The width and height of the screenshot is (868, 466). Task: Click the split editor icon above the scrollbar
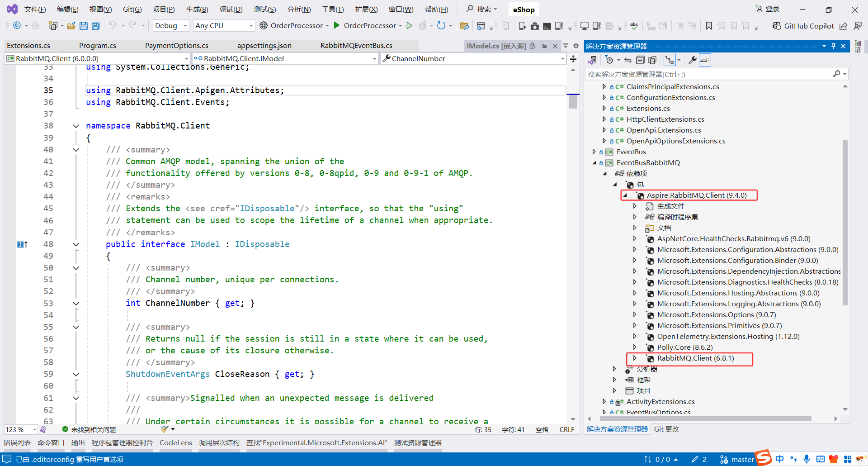click(x=573, y=58)
